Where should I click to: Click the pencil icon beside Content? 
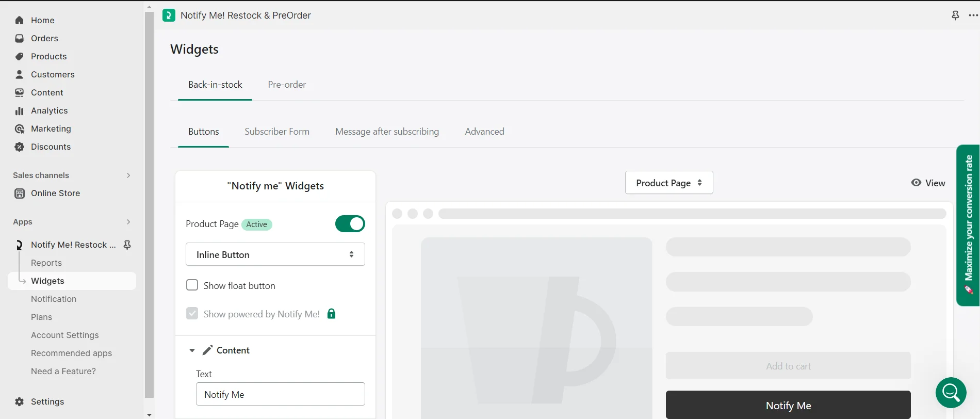(x=207, y=350)
